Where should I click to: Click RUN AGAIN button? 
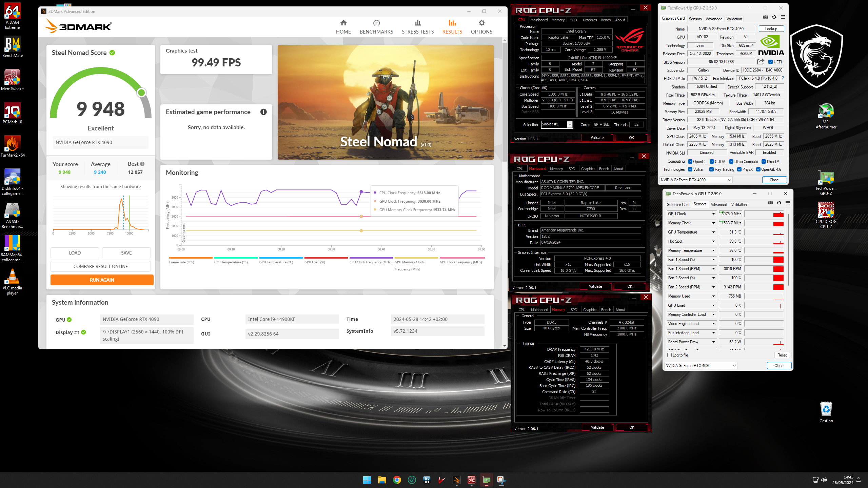[x=102, y=280]
